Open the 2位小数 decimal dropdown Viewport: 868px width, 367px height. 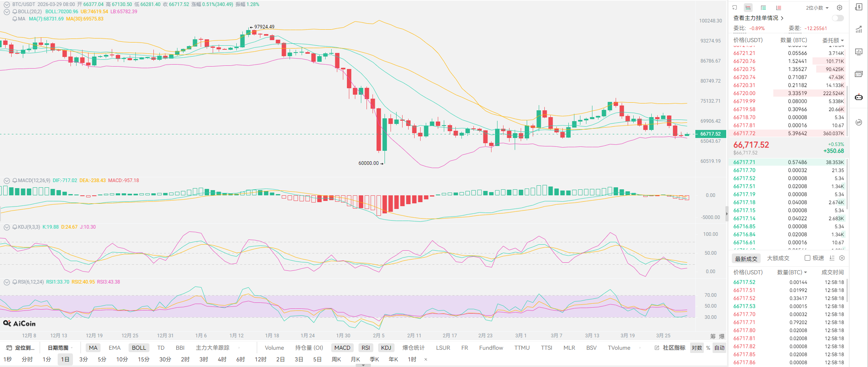click(817, 8)
